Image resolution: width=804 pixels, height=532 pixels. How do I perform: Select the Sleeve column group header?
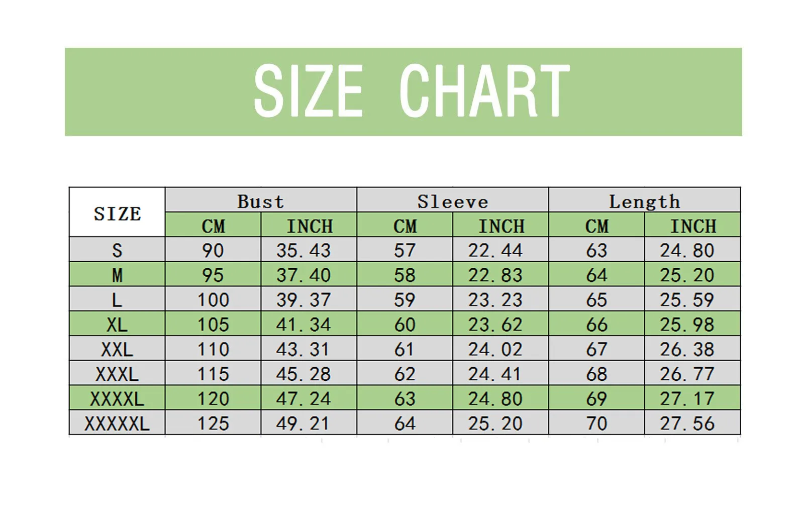pyautogui.click(x=452, y=201)
